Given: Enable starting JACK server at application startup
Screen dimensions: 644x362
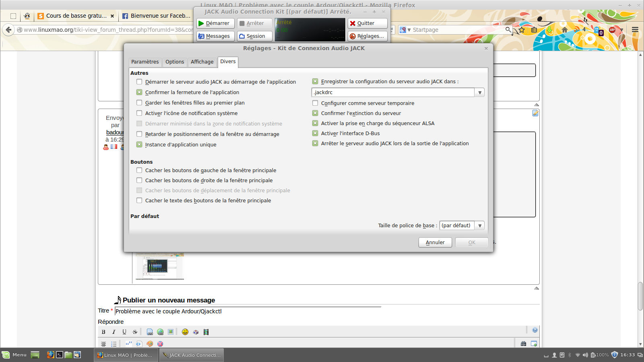Looking at the screenshot, I should [139, 82].
